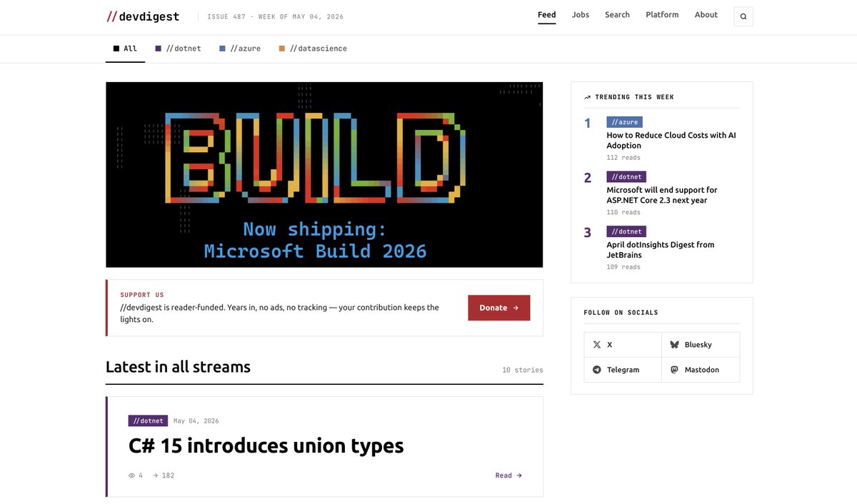This screenshot has height=504, width=857.
Task: Open the Platform nav item
Action: tap(662, 15)
